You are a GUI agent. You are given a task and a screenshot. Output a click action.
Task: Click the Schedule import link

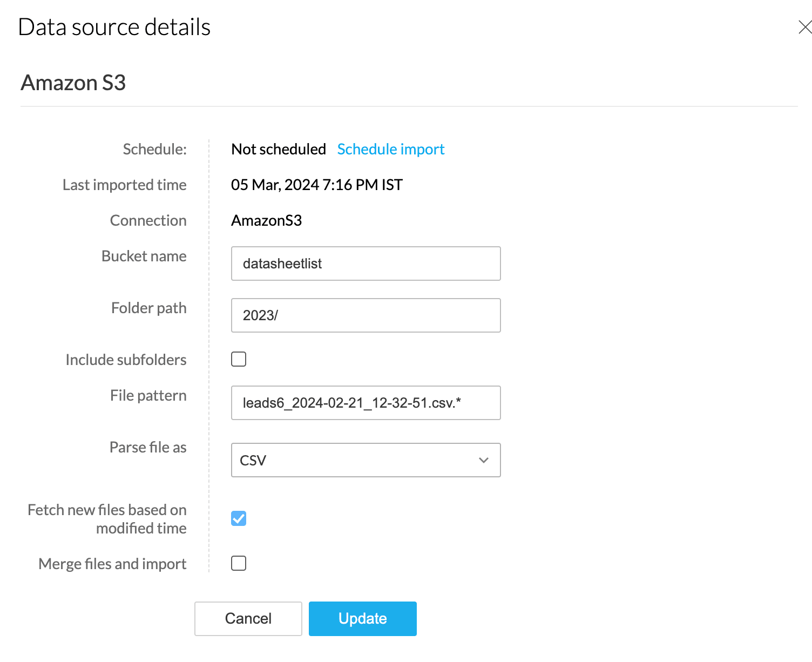click(390, 149)
